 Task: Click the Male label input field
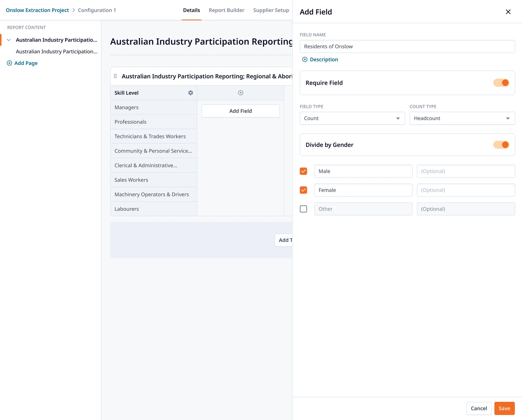363,171
